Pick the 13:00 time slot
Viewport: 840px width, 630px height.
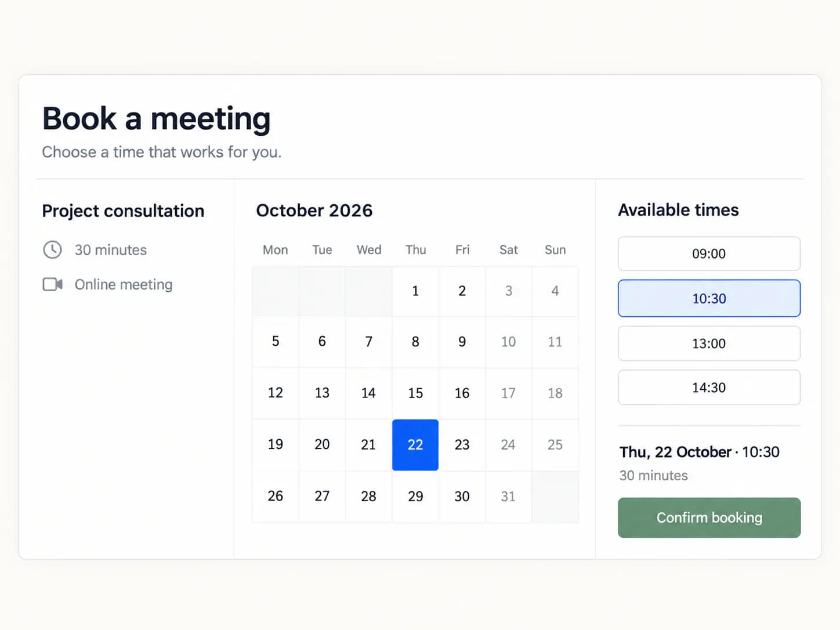coord(709,343)
